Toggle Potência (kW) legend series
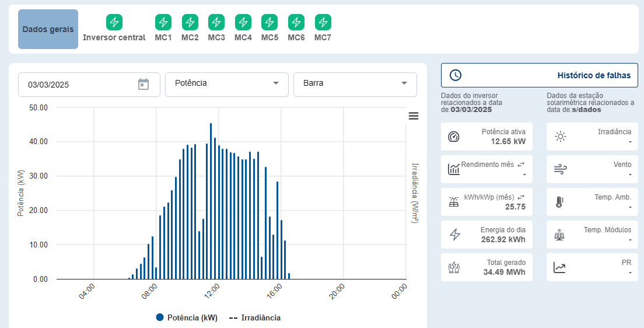Image resolution: width=644 pixels, height=328 pixels. coord(187,317)
